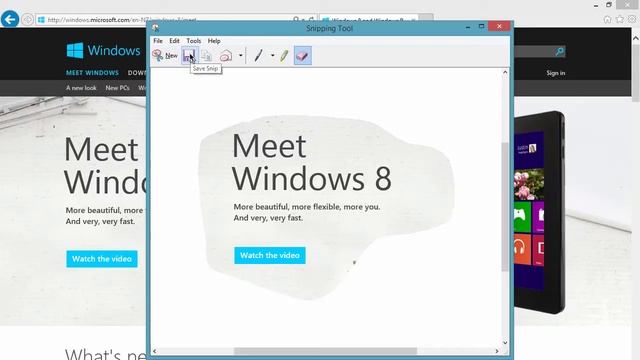
Task: Click the webpage search magnifier icon
Action: [560, 51]
